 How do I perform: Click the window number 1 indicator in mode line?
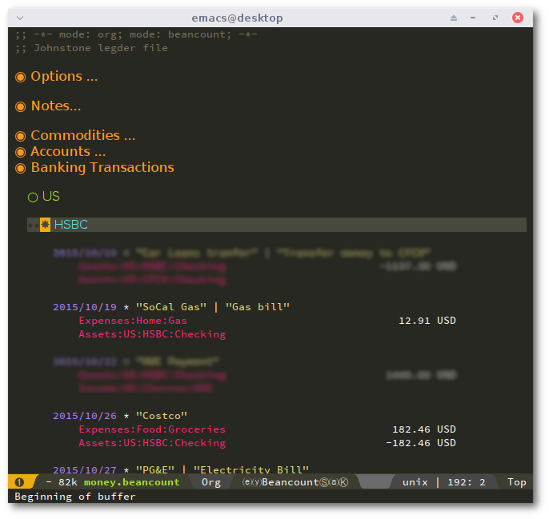(x=19, y=482)
